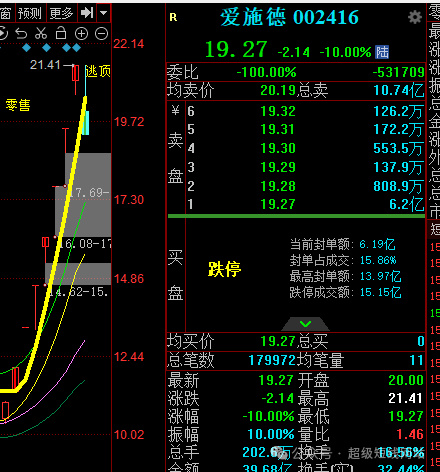The image size is (440, 472).
Task: Select sell level 6 price 19.32
Action: tap(278, 111)
